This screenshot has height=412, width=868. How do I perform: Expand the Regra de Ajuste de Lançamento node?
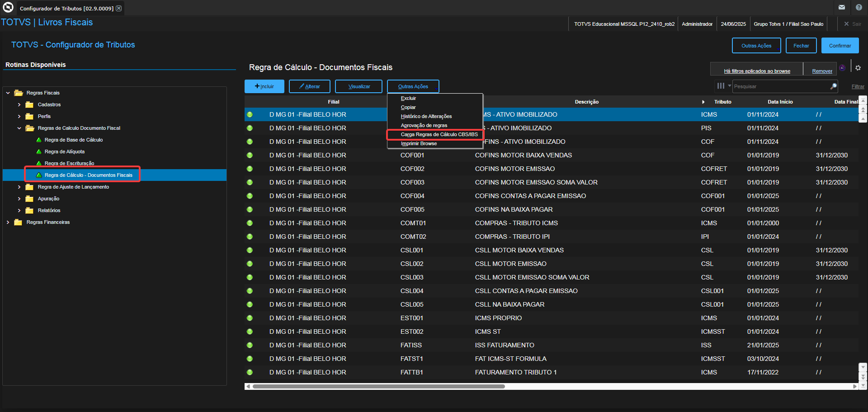(19, 187)
